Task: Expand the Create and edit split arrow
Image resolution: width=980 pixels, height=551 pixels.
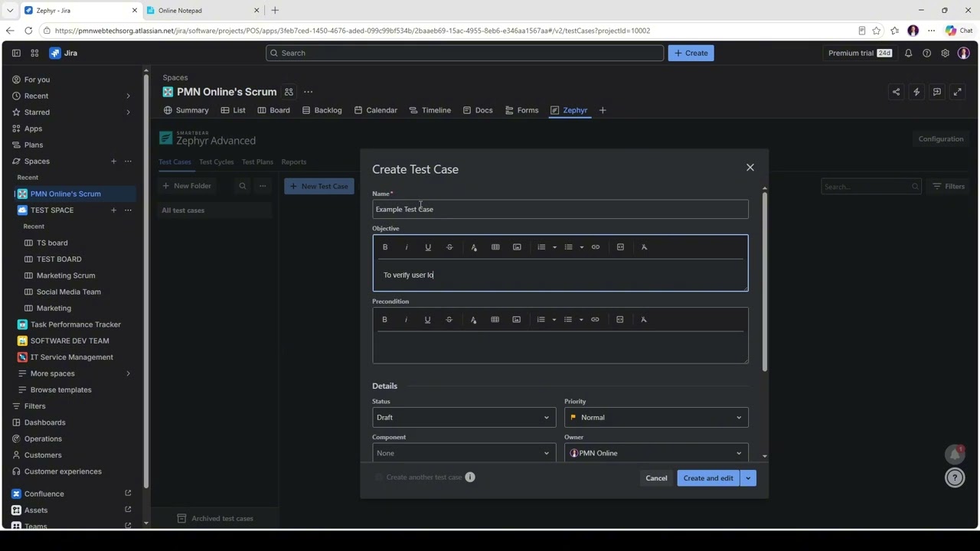Action: (748, 478)
